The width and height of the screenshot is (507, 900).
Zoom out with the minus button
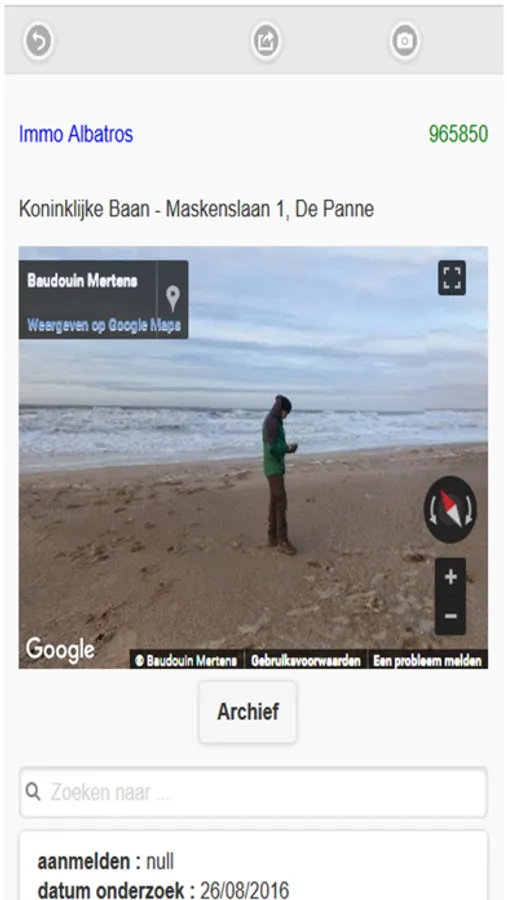[x=451, y=616]
